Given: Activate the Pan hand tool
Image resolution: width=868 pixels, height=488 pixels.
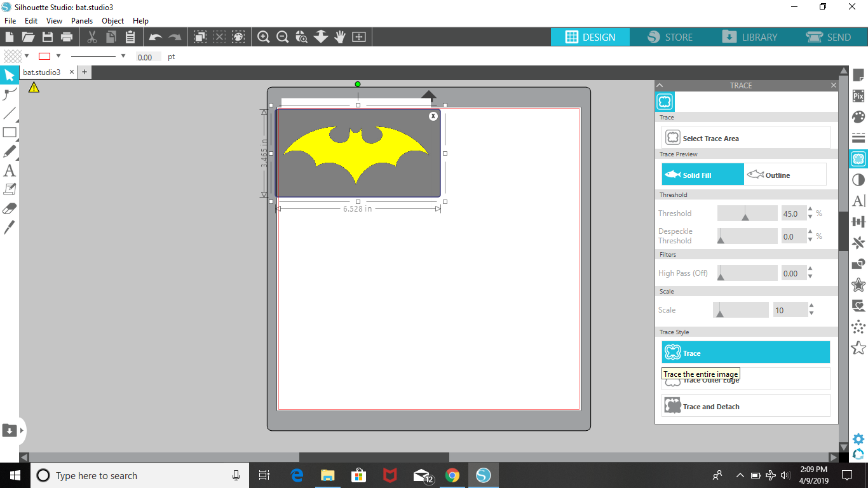Looking at the screenshot, I should tap(340, 37).
